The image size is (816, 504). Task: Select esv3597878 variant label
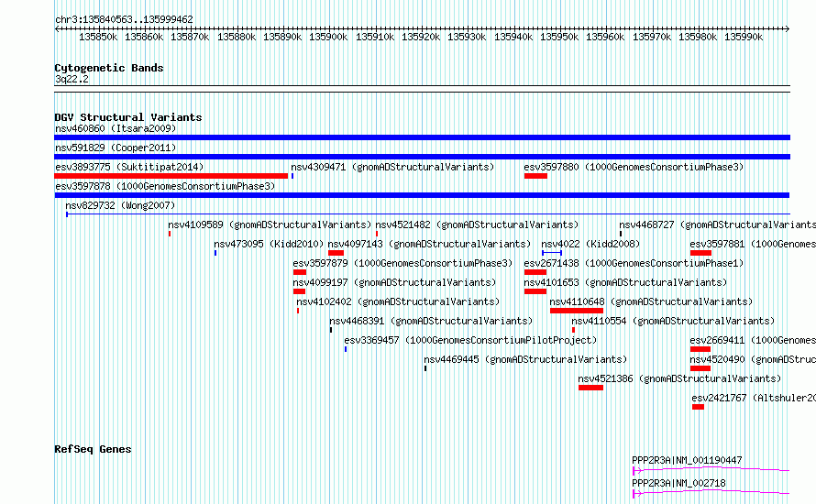(x=165, y=186)
